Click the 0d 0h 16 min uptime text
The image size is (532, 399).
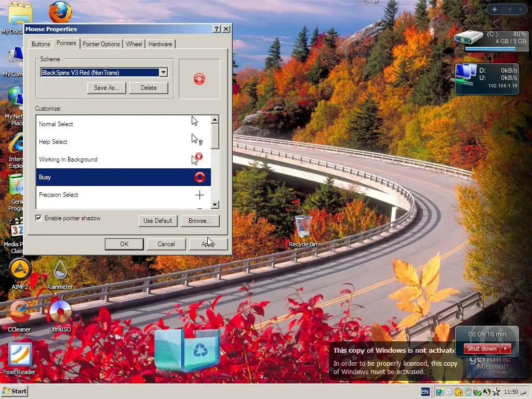[487, 334]
